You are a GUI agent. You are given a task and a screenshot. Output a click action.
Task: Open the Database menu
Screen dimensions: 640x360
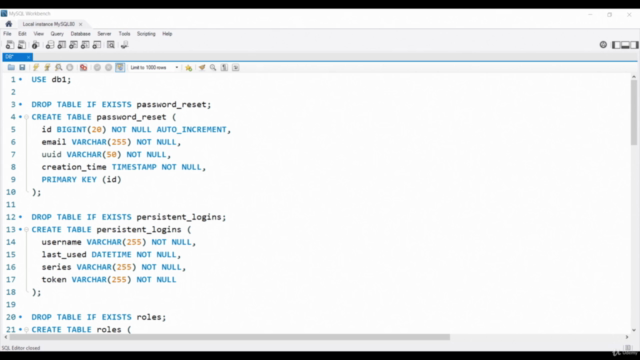point(80,34)
